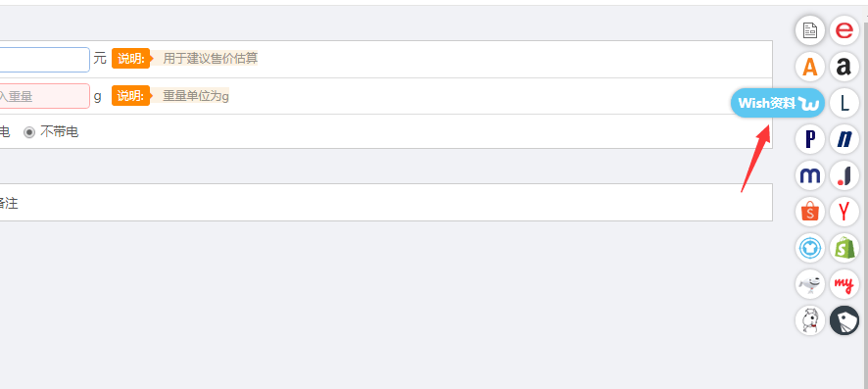Click the red 'Y' platform icon
The width and height of the screenshot is (868, 389).
pos(844,212)
